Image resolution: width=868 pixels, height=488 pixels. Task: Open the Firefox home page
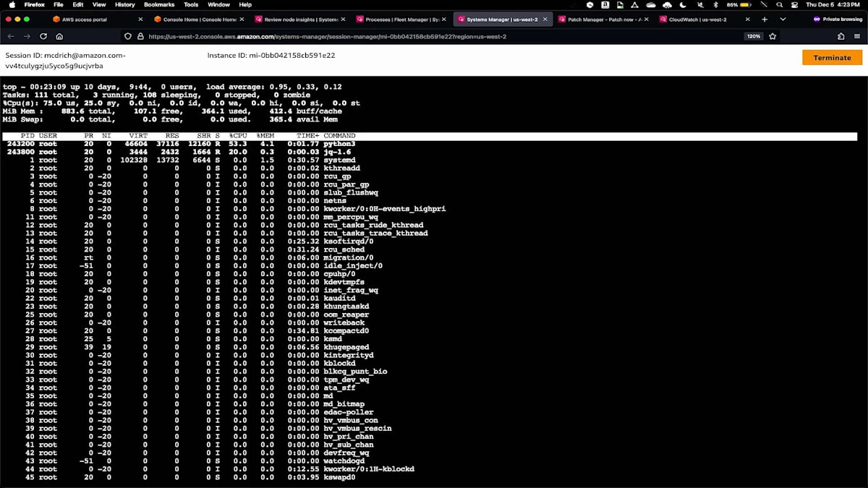(59, 36)
